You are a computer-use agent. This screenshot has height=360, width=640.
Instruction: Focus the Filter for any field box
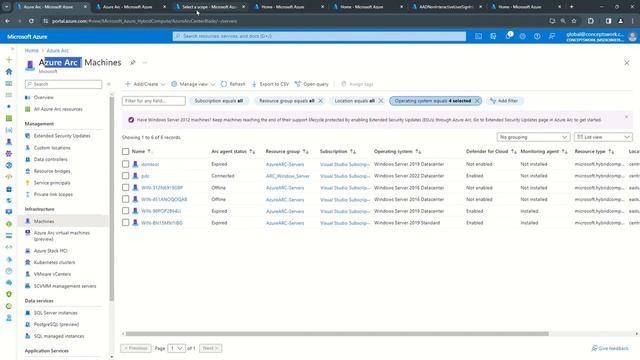(x=153, y=101)
